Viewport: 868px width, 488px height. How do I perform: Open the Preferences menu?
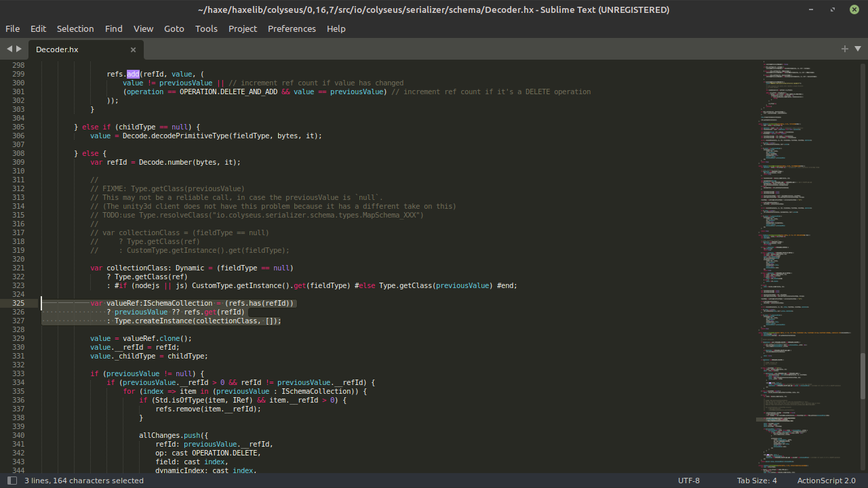tap(292, 28)
